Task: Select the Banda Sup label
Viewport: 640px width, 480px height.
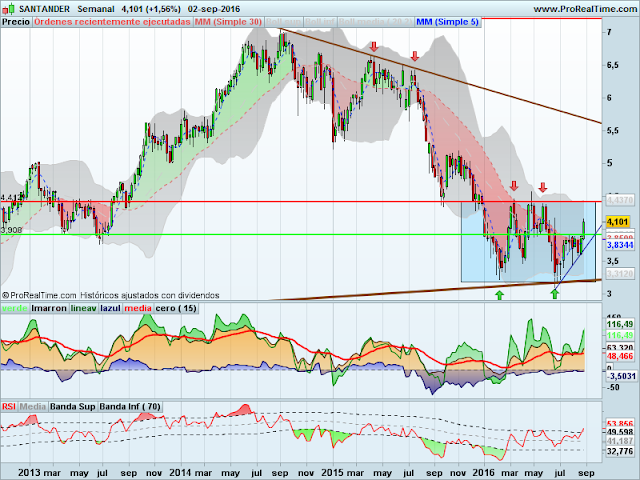Action: coord(73,407)
